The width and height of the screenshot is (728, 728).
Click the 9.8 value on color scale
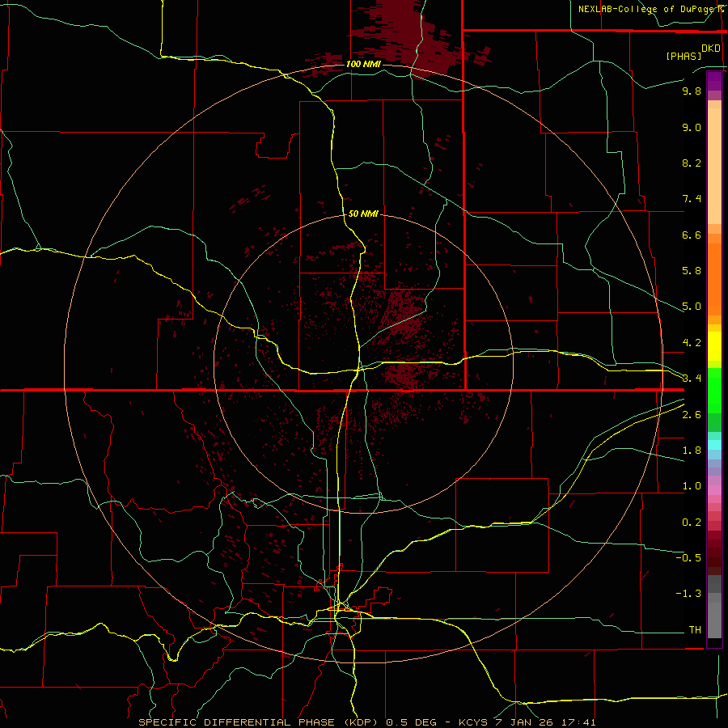pos(692,91)
